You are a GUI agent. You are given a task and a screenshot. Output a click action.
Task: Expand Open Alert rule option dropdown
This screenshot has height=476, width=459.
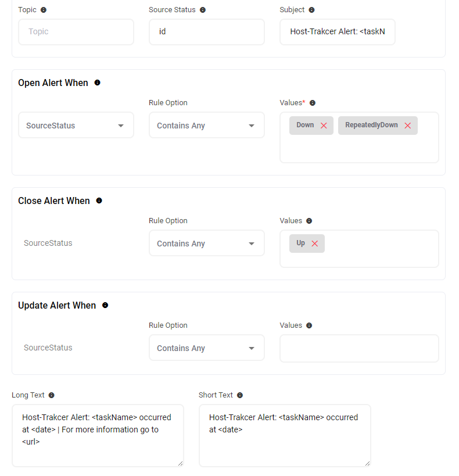pyautogui.click(x=207, y=126)
